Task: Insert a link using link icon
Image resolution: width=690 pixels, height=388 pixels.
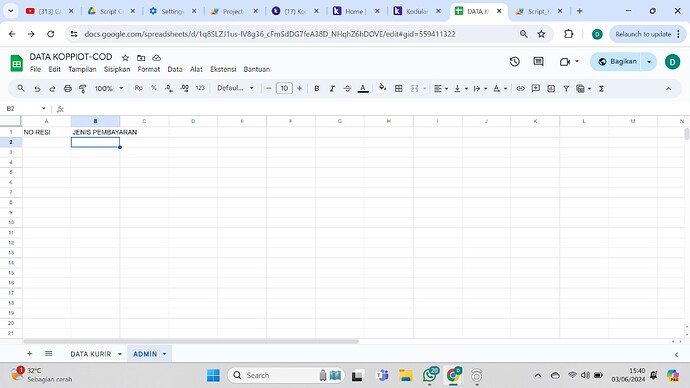Action: (521, 88)
